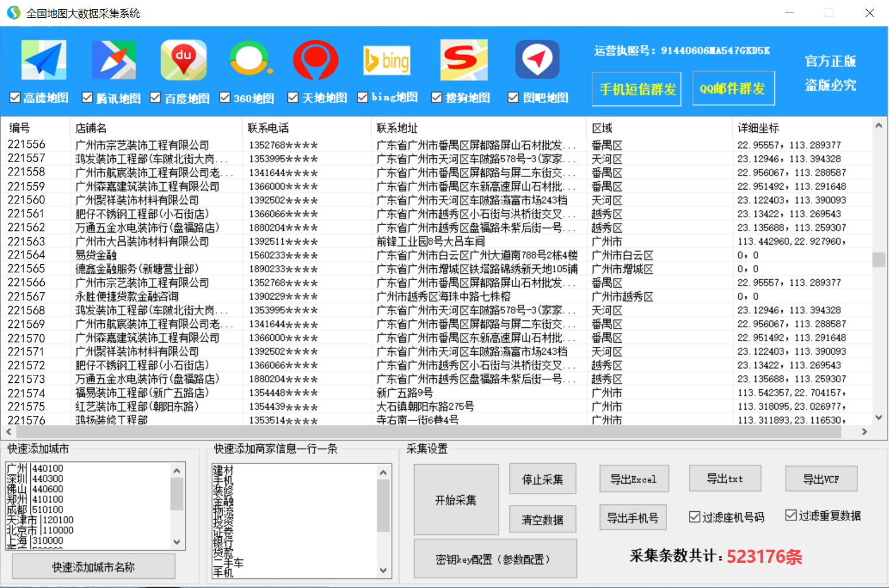The image size is (889, 588).
Task: Uncheck the bing地图 checkbox
Action: click(362, 97)
